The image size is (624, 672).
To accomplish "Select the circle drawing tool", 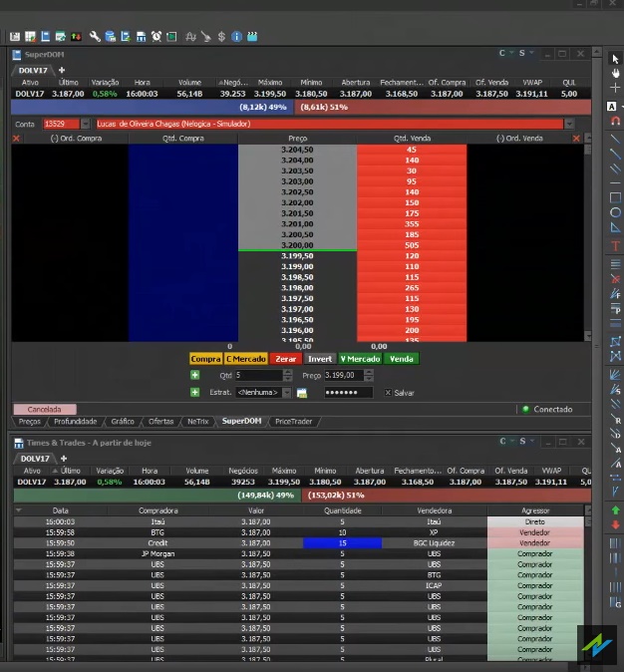I will (x=615, y=212).
